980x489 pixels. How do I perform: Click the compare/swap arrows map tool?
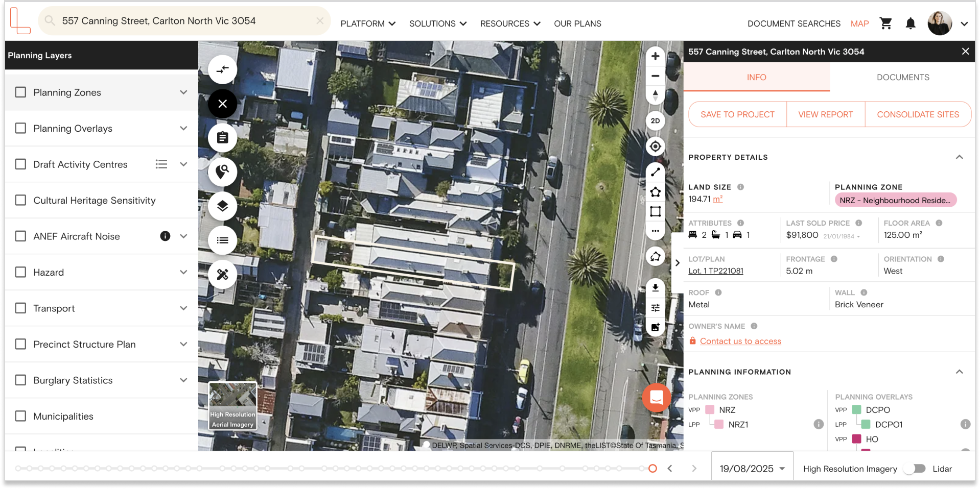(222, 69)
